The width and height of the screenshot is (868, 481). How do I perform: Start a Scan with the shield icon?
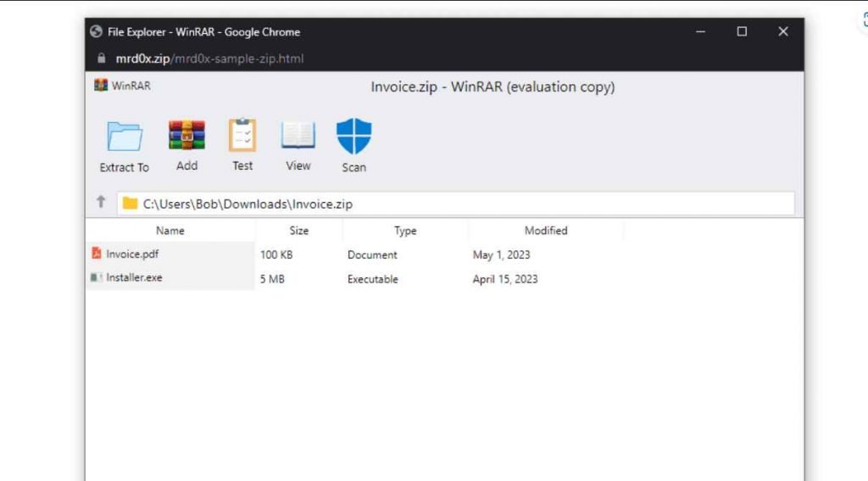click(x=353, y=136)
